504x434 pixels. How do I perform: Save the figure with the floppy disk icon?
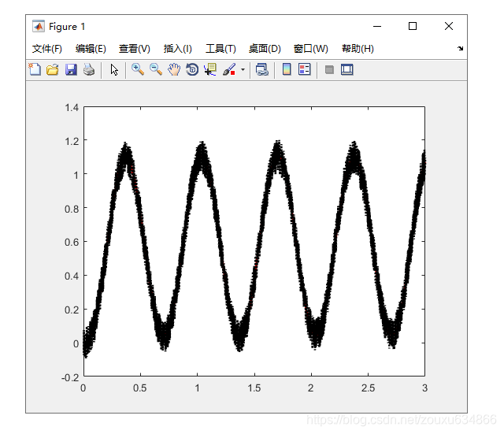(71, 69)
